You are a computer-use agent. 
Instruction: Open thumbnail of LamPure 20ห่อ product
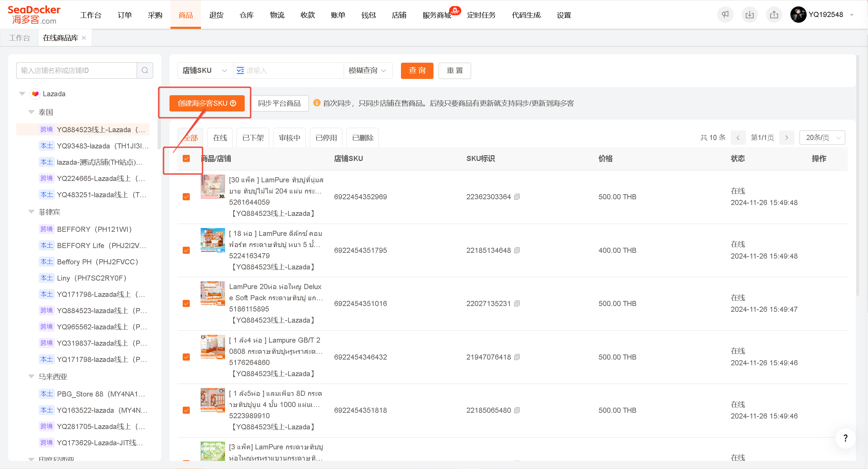[213, 293]
